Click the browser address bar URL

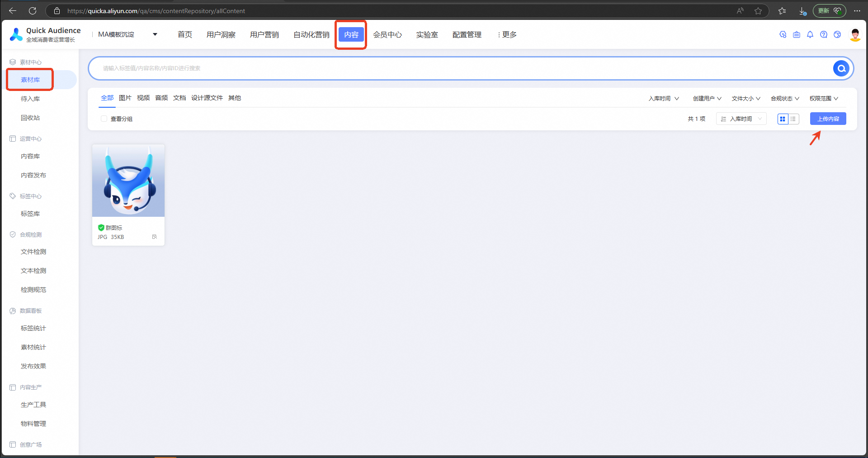[156, 11]
